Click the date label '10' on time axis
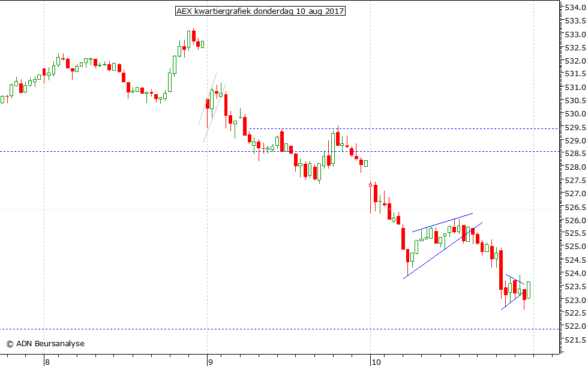 point(376,362)
